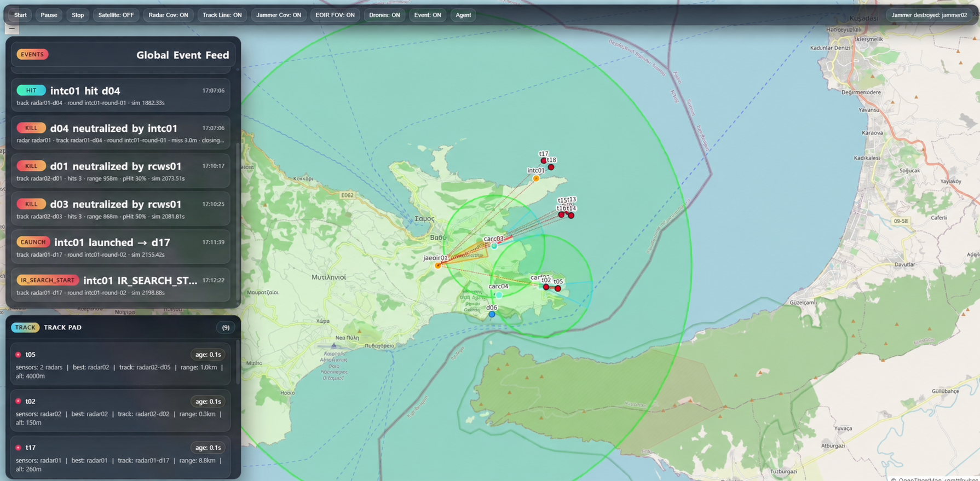Click the age: 0.1s badge on t05
Image resolution: width=980 pixels, height=481 pixels.
208,355
